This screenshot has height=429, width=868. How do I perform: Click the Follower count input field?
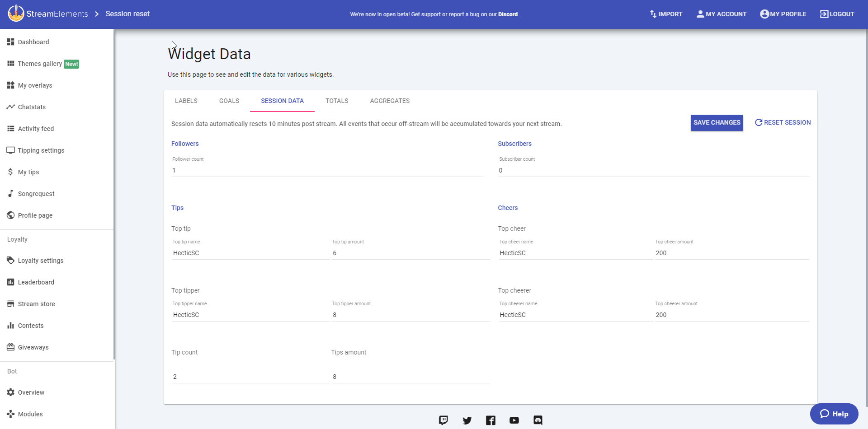(x=327, y=170)
